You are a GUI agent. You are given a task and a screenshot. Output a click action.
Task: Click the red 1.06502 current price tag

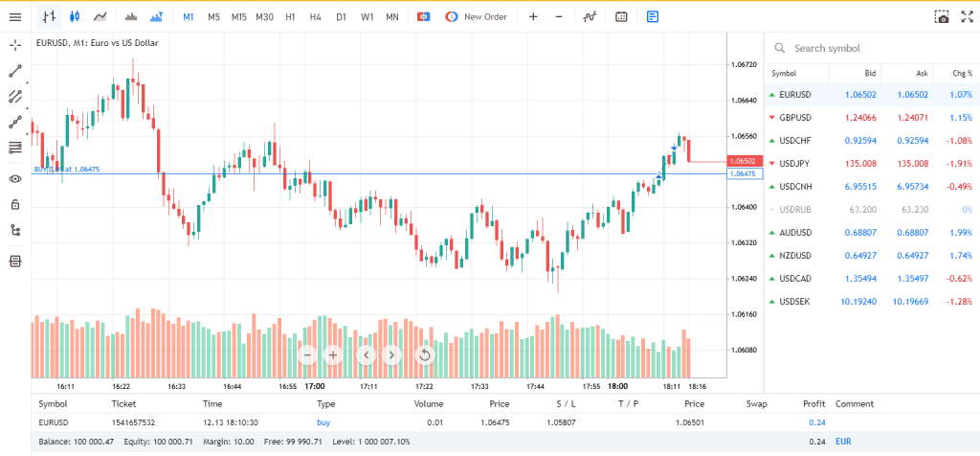(745, 161)
